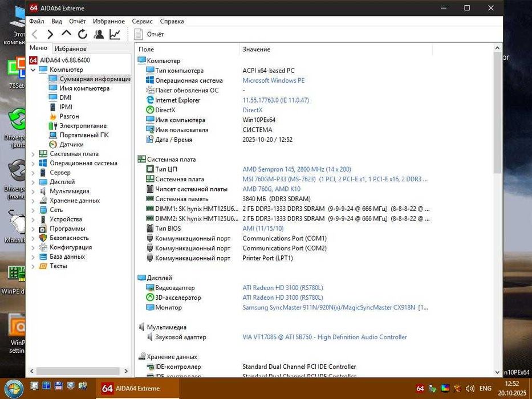Open VIA VT1708S audio controller link
Viewport: 532px width, 399px height.
tap(324, 337)
